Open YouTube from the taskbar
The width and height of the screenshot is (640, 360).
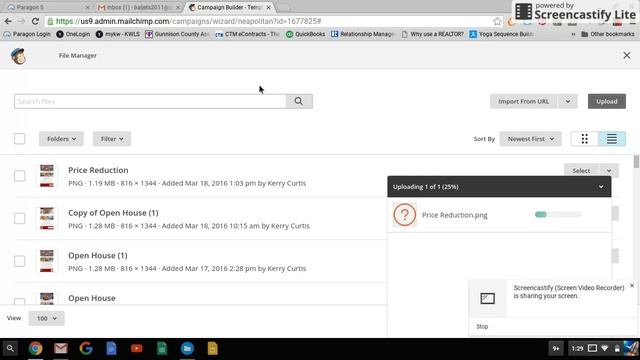click(137, 348)
